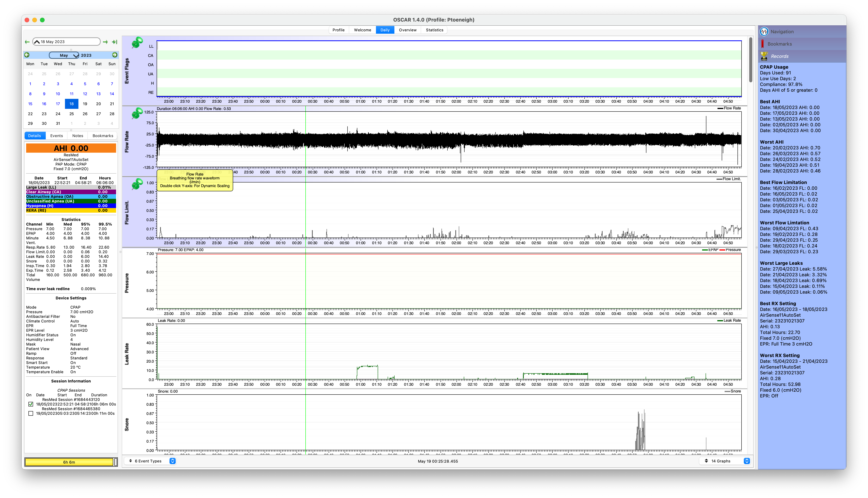
Task: Click the Records trophy icon
Action: click(764, 57)
